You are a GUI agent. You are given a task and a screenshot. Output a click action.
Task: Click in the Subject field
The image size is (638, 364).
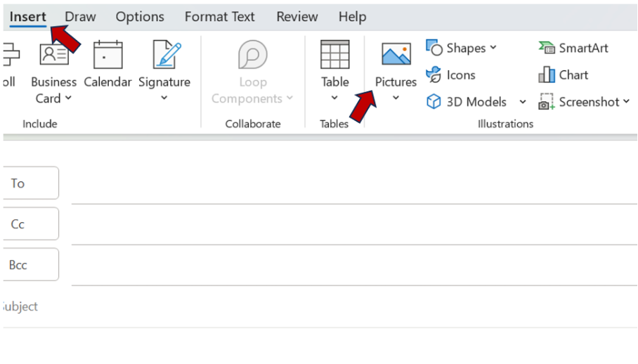(x=316, y=306)
